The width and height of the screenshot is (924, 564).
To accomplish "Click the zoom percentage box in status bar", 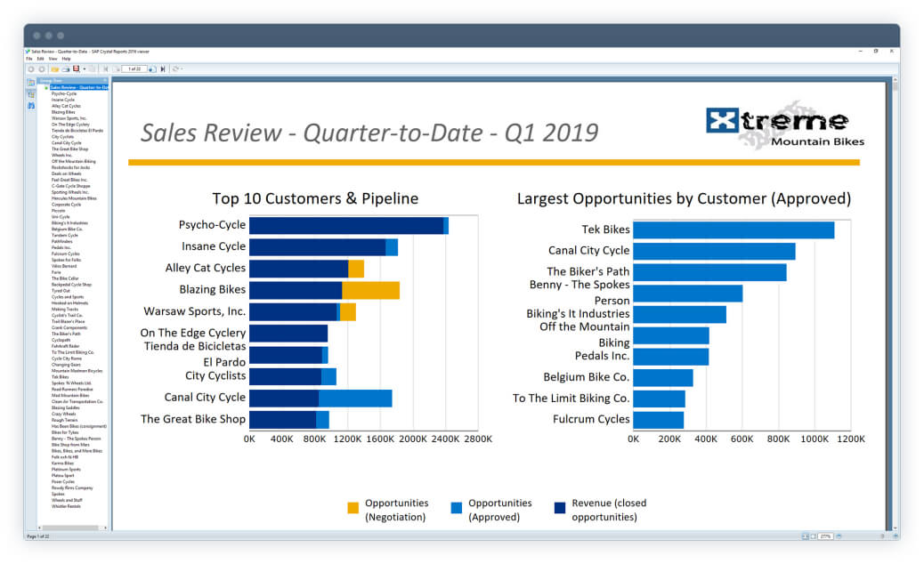I will click(825, 536).
